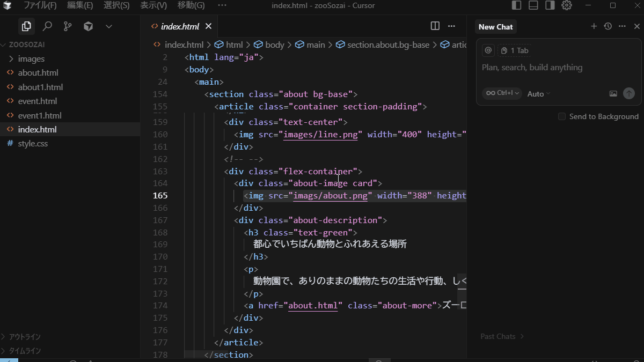Expand Past Chats section
The height and width of the screenshot is (362, 644).
coord(502,336)
